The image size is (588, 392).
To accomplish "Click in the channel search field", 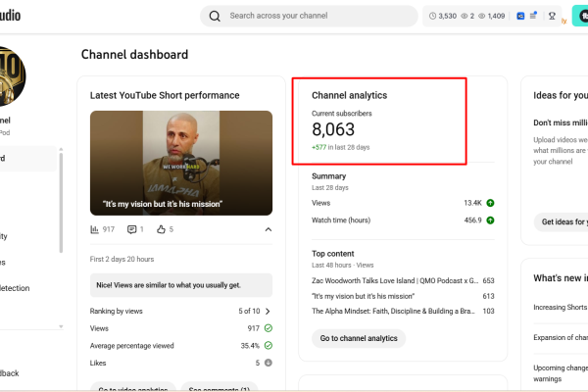I will pyautogui.click(x=314, y=16).
